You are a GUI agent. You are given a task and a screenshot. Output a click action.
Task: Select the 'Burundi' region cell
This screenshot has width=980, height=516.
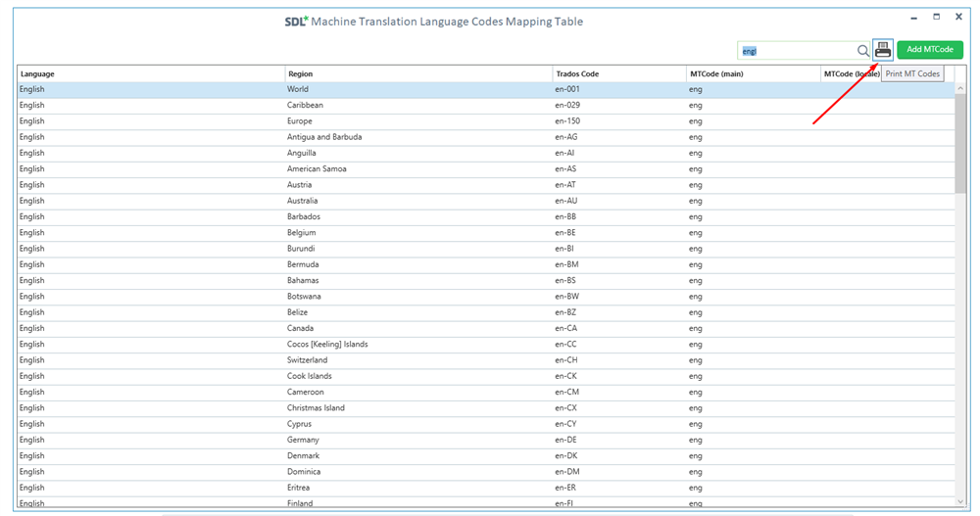click(418, 249)
